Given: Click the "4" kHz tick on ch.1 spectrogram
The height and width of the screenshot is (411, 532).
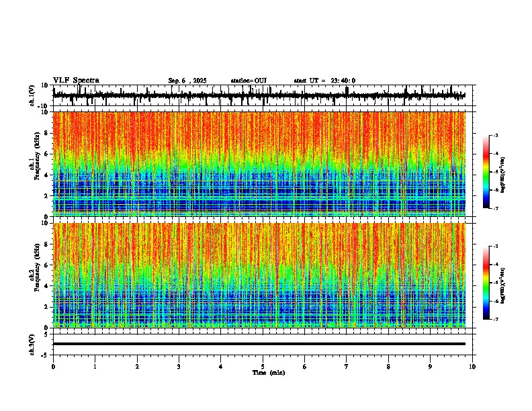Looking at the screenshot, I should [x=46, y=175].
